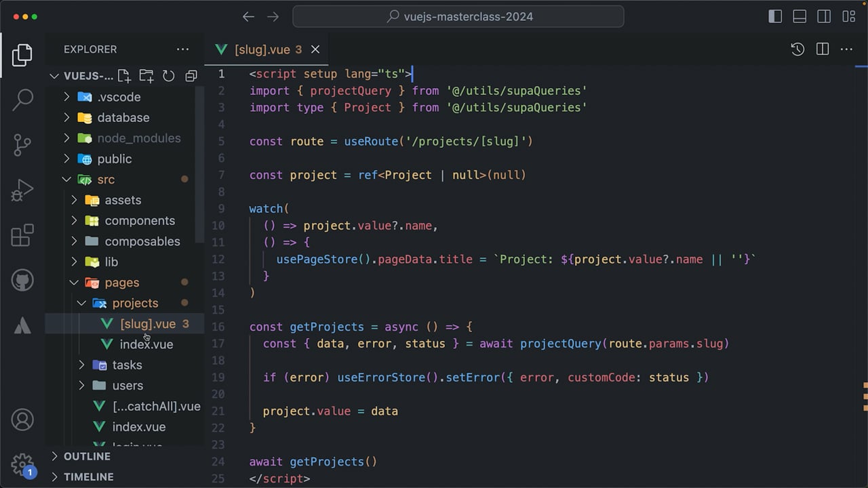Open the Accounts menu icon
The width and height of the screenshot is (868, 488).
pyautogui.click(x=22, y=420)
